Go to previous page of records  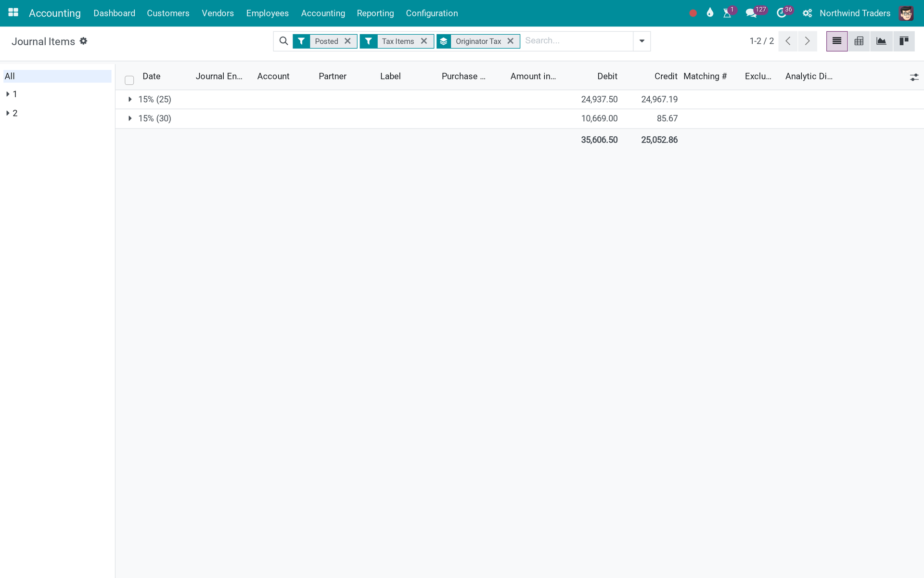[x=788, y=41]
